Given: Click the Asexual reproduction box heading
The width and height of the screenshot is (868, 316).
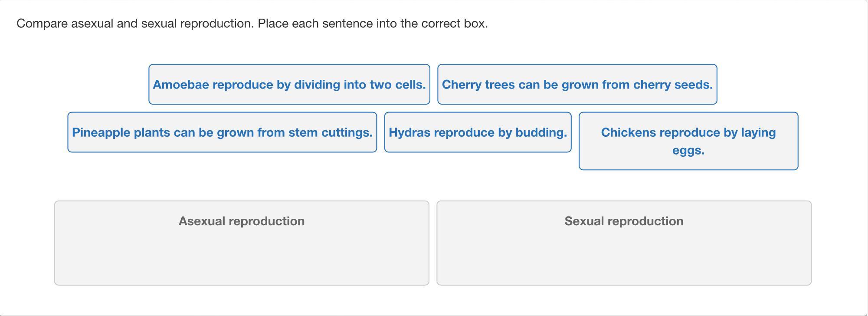Looking at the screenshot, I should [242, 221].
